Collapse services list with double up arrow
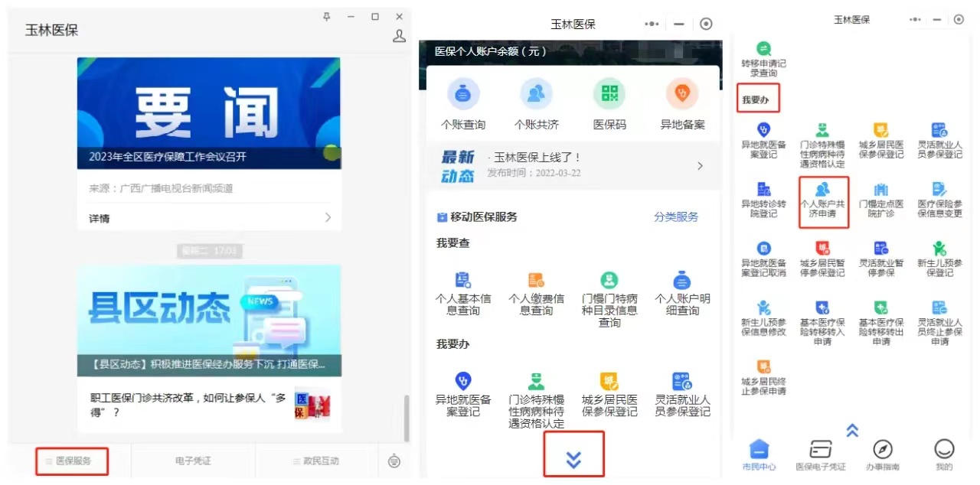 tap(852, 431)
